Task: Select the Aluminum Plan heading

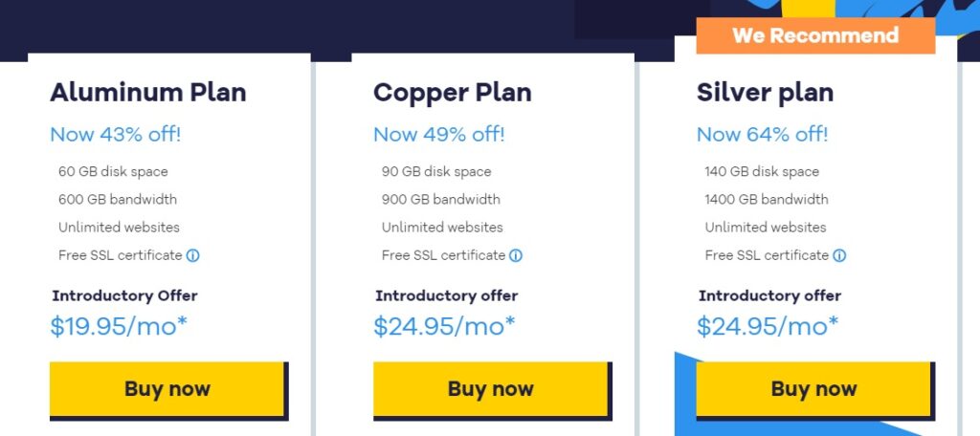Action: (x=148, y=93)
